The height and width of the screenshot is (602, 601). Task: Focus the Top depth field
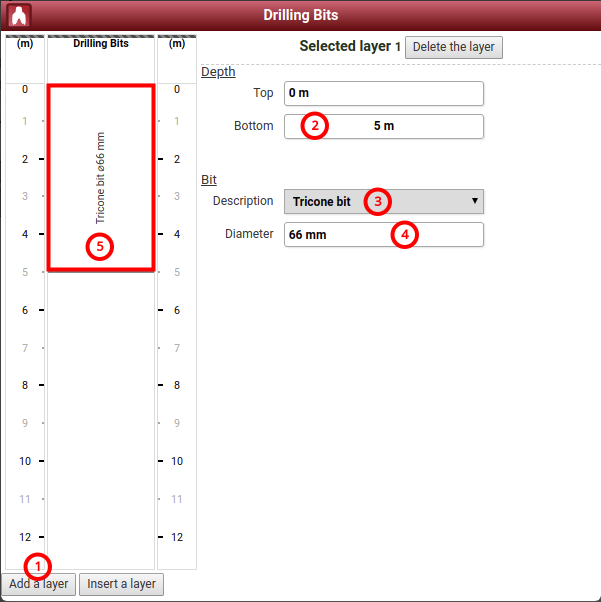click(x=383, y=93)
